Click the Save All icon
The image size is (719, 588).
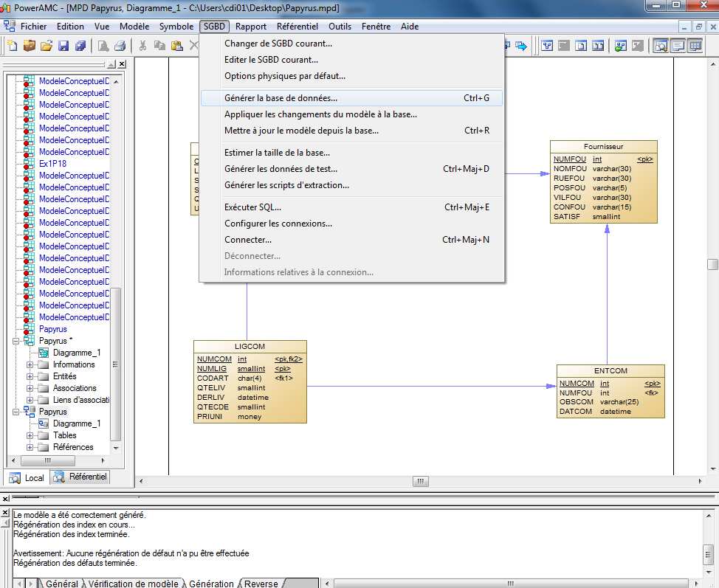[80, 46]
